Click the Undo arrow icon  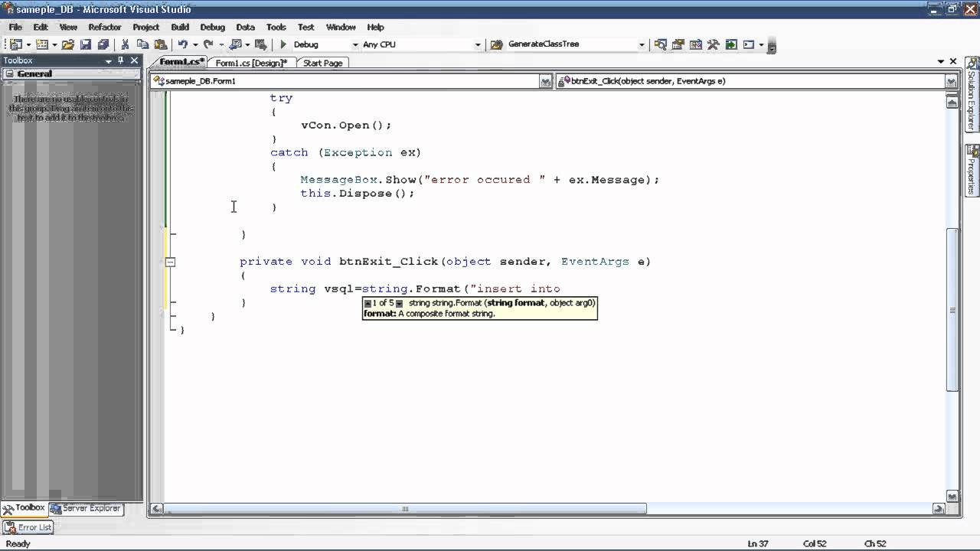pos(183,44)
